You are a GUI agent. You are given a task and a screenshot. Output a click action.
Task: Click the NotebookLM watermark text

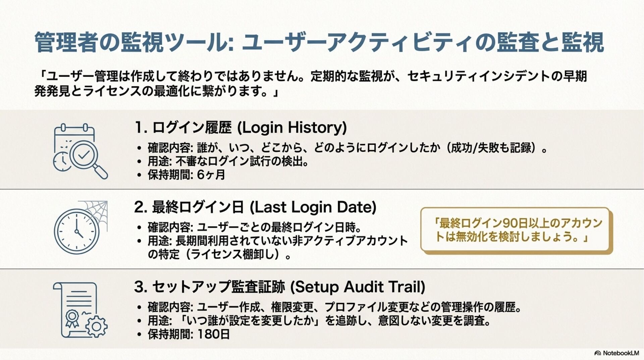(x=621, y=353)
